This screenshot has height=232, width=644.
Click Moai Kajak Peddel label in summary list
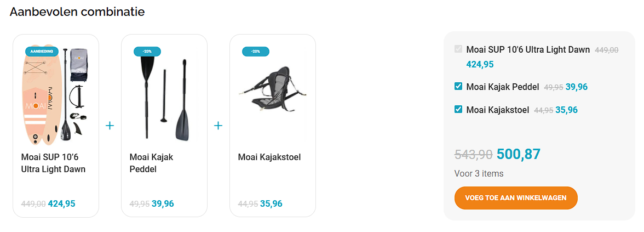(503, 87)
